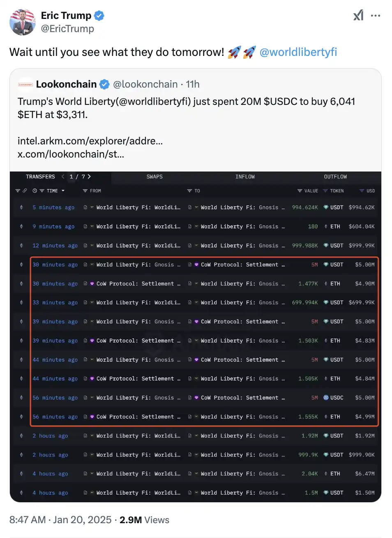The height and width of the screenshot is (538, 392).
Task: Switch to the SWAPS tab
Action: point(154,177)
